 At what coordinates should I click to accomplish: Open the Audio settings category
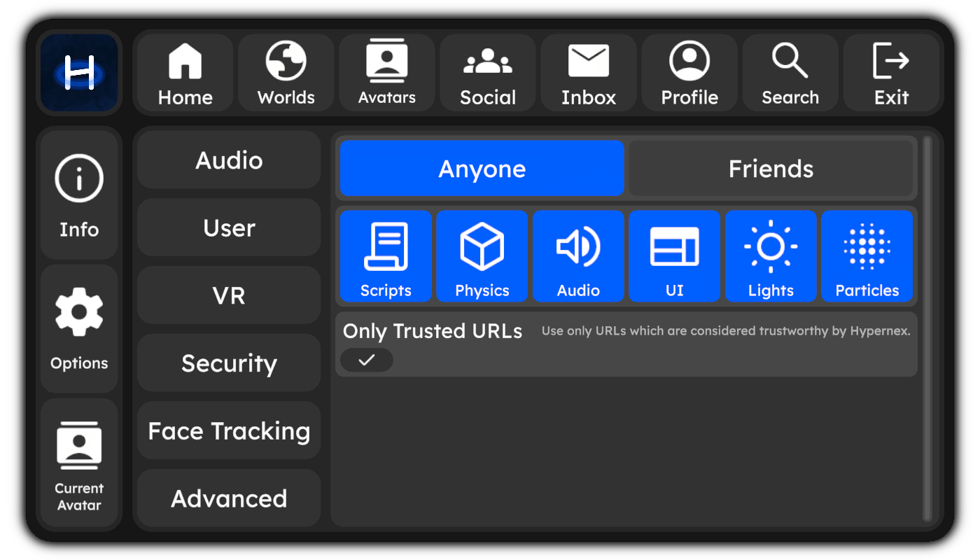click(x=229, y=160)
